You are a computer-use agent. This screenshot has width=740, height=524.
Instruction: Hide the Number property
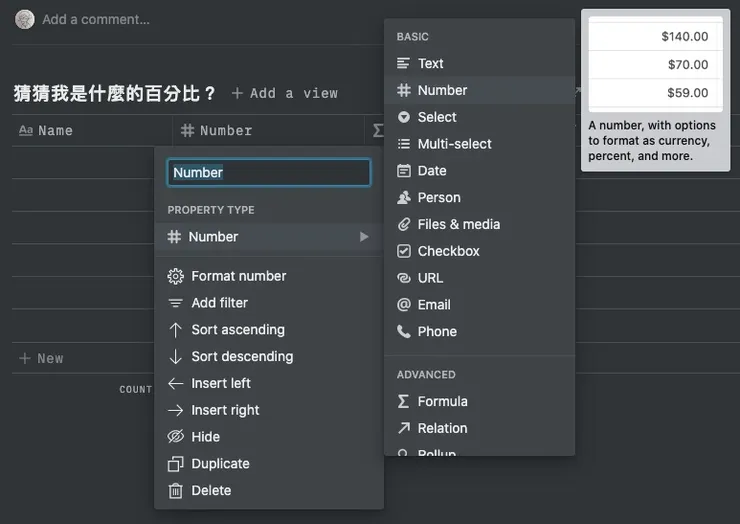tap(205, 437)
